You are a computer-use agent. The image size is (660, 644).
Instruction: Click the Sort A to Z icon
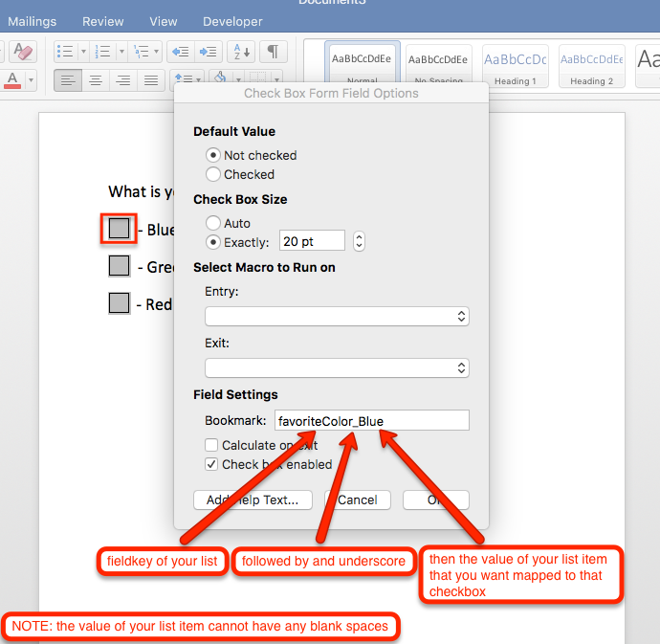pos(240,51)
